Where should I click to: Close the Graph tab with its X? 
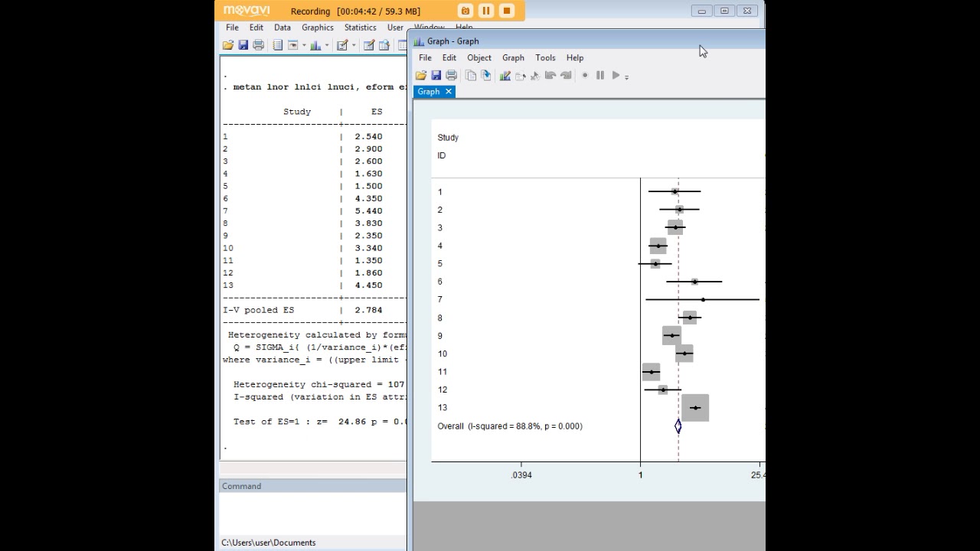[449, 91]
